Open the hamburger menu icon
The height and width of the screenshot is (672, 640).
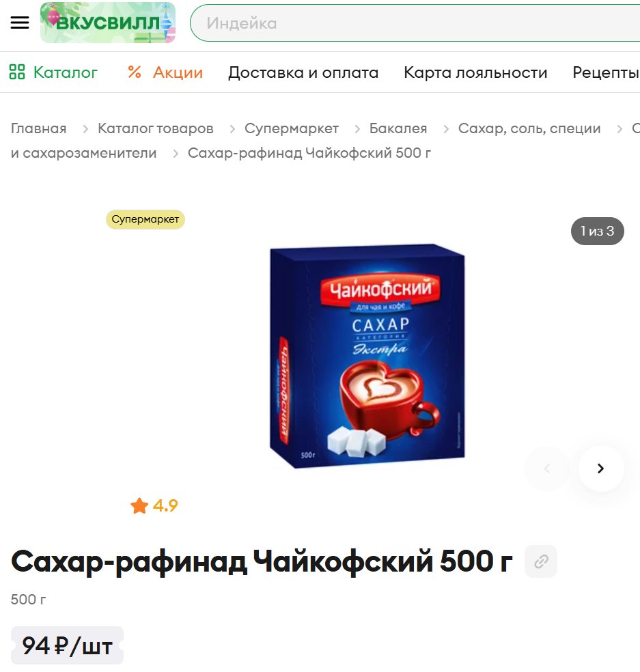(20, 23)
